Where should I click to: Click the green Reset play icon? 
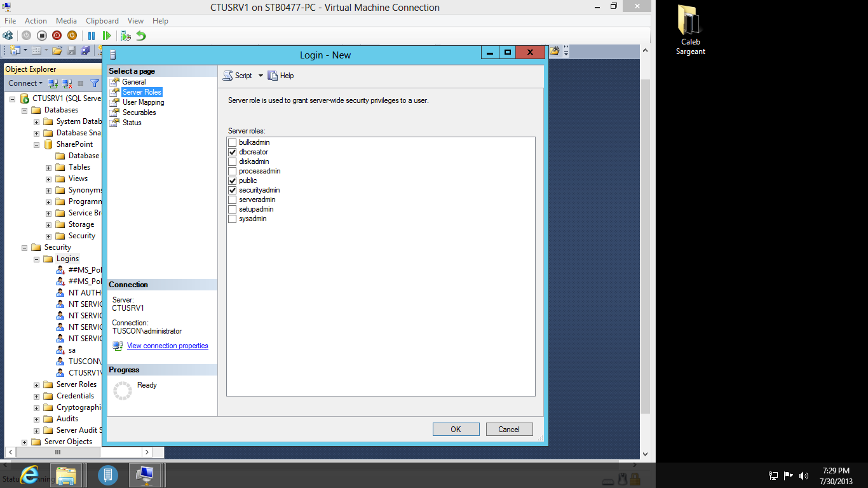click(107, 36)
